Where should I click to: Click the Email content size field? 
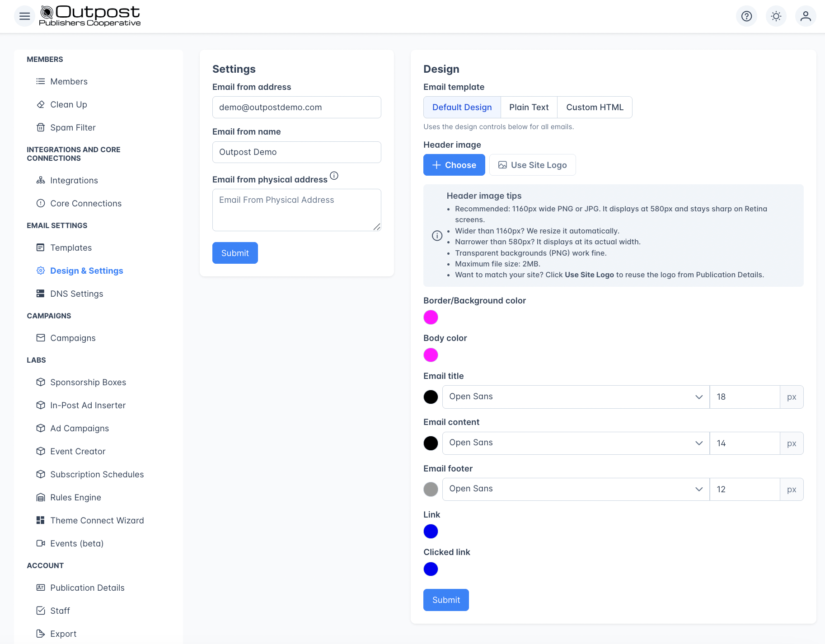coord(745,443)
